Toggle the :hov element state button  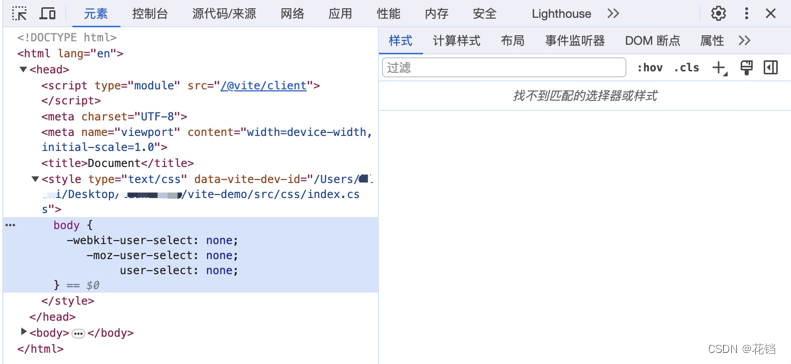(x=650, y=68)
